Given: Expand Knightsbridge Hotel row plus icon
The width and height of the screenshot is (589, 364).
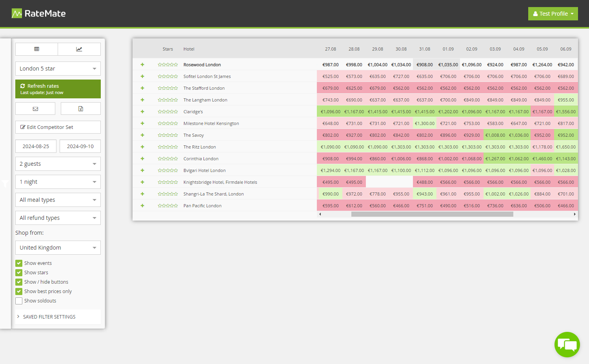Looking at the screenshot, I should point(142,182).
